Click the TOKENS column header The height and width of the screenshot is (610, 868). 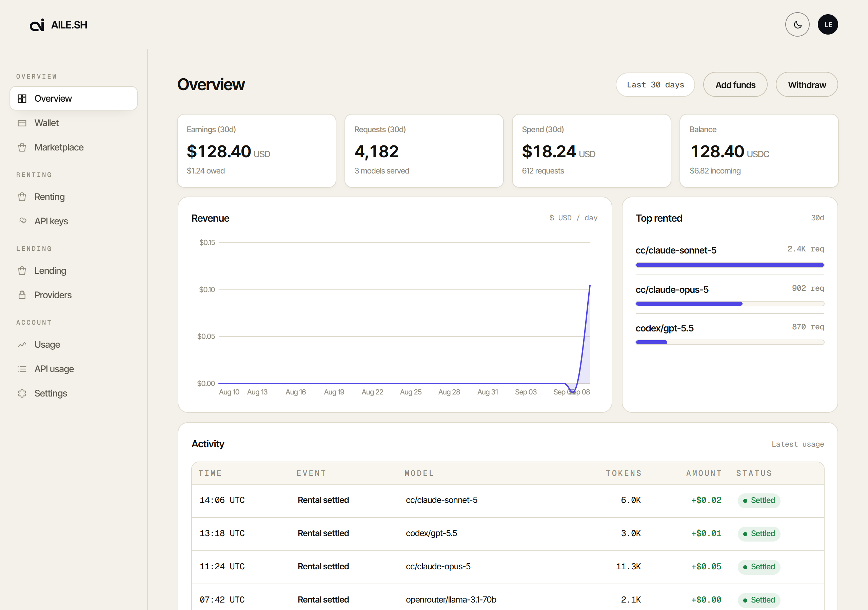(624, 473)
